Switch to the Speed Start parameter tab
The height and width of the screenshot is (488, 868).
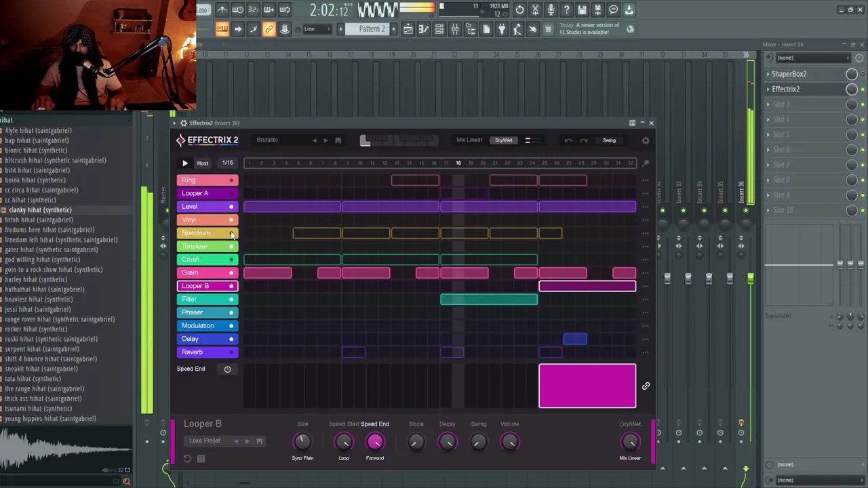pyautogui.click(x=344, y=424)
